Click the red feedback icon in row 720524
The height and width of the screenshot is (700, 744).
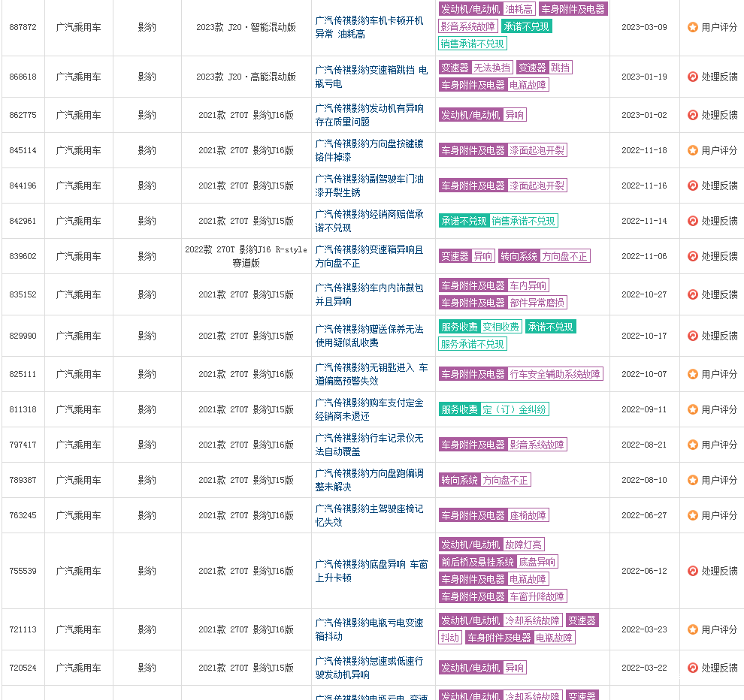tap(692, 668)
